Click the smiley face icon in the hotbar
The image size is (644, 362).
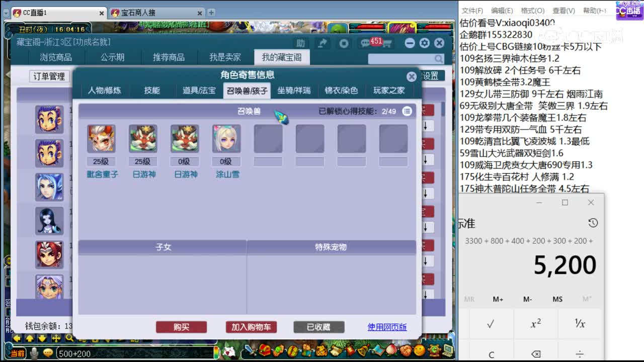(419, 350)
